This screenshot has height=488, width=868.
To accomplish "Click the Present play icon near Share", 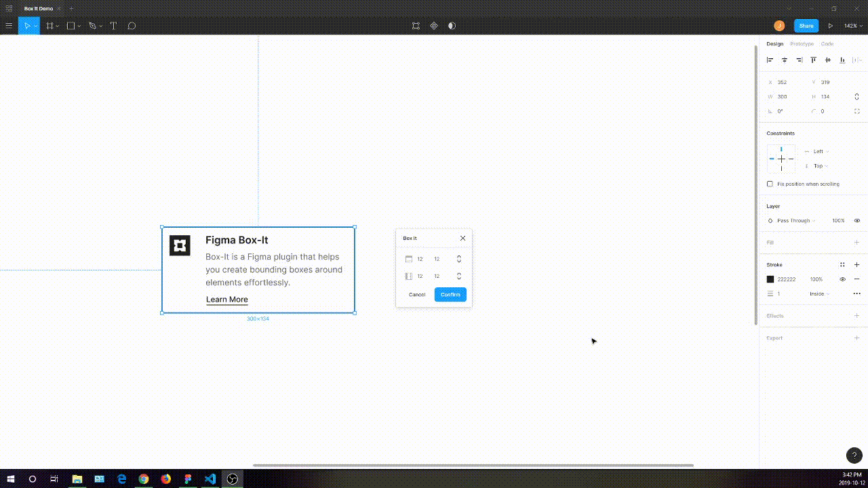I will click(x=831, y=26).
